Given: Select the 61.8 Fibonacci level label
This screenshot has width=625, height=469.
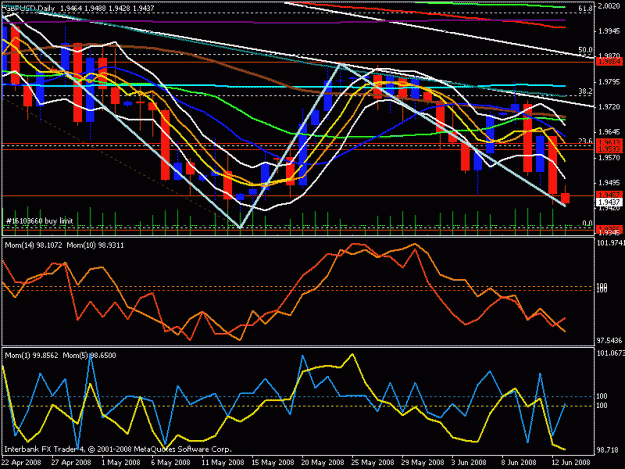Looking at the screenshot, I should (585, 8).
